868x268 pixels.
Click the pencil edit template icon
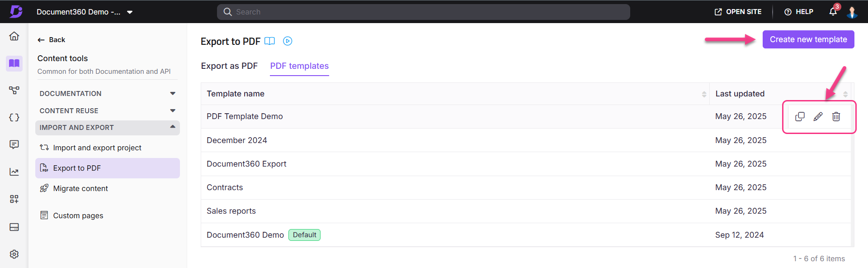(818, 117)
